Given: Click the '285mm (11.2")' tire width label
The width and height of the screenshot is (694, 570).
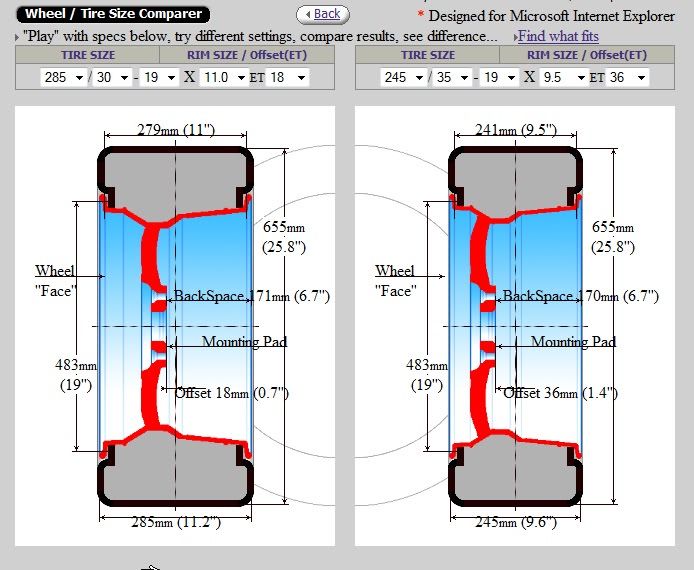Looking at the screenshot, I should (x=176, y=522).
